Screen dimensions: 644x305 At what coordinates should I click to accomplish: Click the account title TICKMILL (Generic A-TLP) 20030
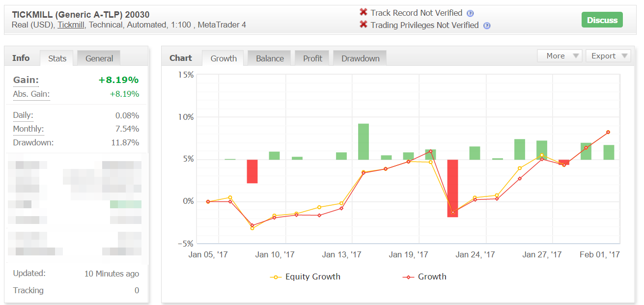click(x=81, y=14)
